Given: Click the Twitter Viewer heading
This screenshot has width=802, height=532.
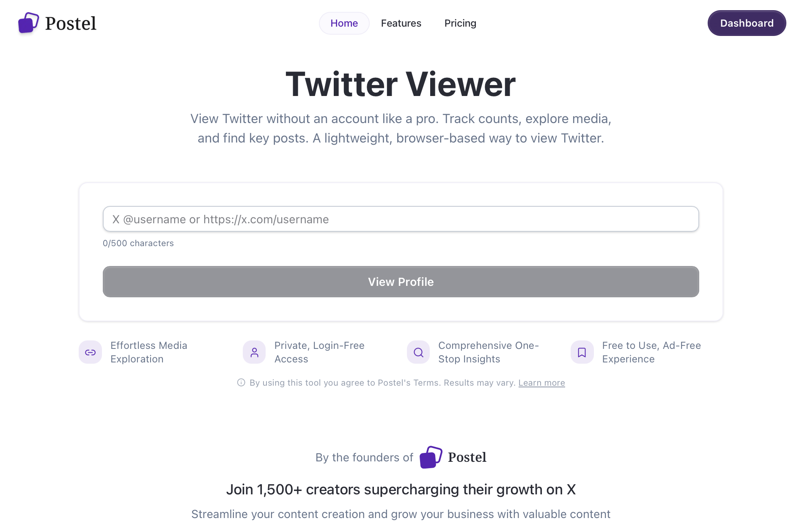Looking at the screenshot, I should 401,84.
